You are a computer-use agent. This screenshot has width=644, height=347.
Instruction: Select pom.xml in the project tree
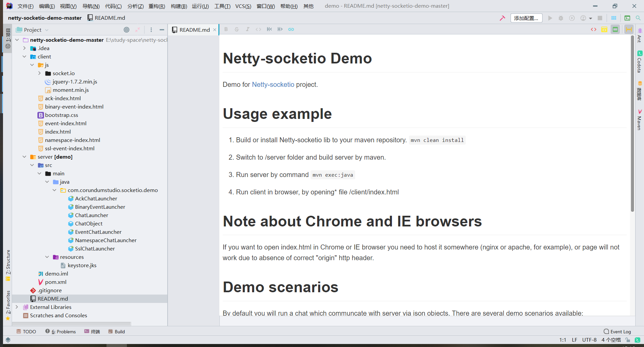click(x=56, y=282)
